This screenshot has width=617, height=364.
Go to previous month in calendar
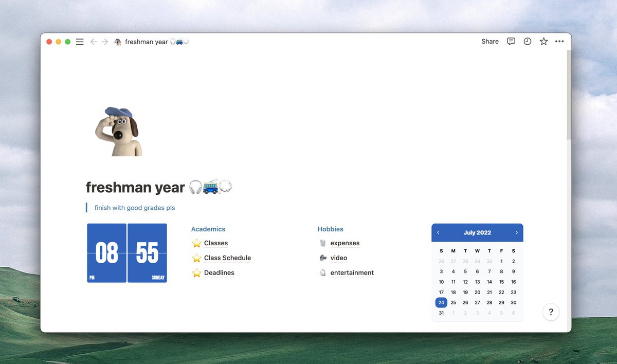tap(438, 233)
